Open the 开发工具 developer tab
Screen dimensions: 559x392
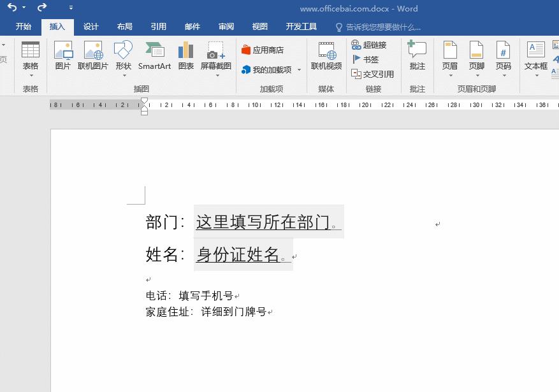click(300, 27)
